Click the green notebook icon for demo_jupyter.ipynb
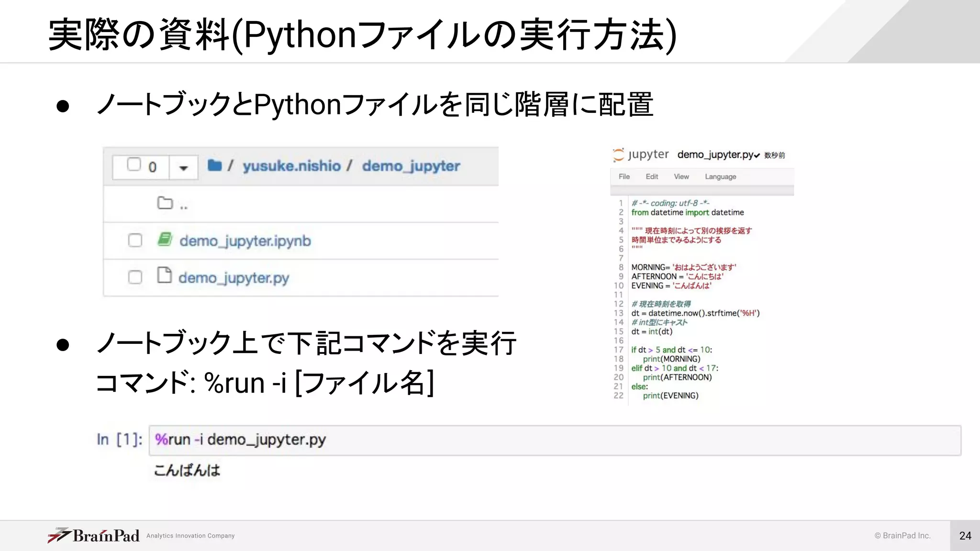The width and height of the screenshot is (980, 551). point(165,239)
